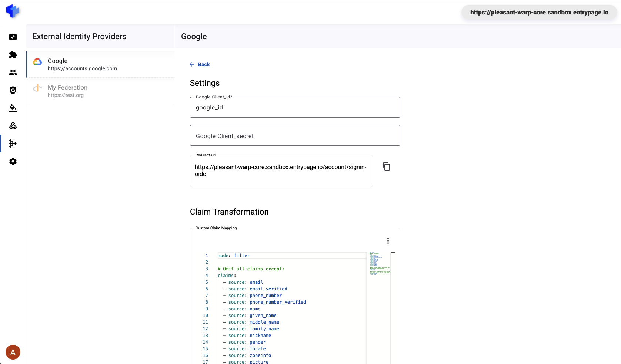Click the 'Claim Transformation' heading

[229, 212]
